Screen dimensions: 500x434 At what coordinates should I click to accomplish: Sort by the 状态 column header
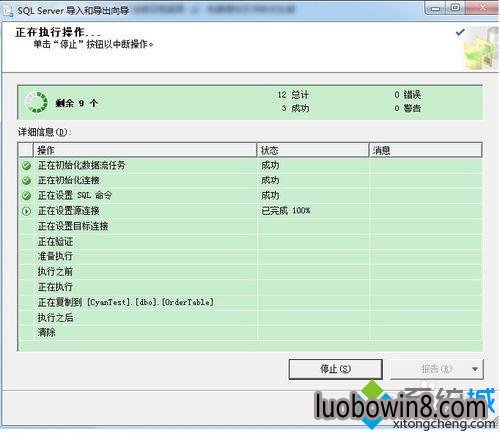pos(313,150)
